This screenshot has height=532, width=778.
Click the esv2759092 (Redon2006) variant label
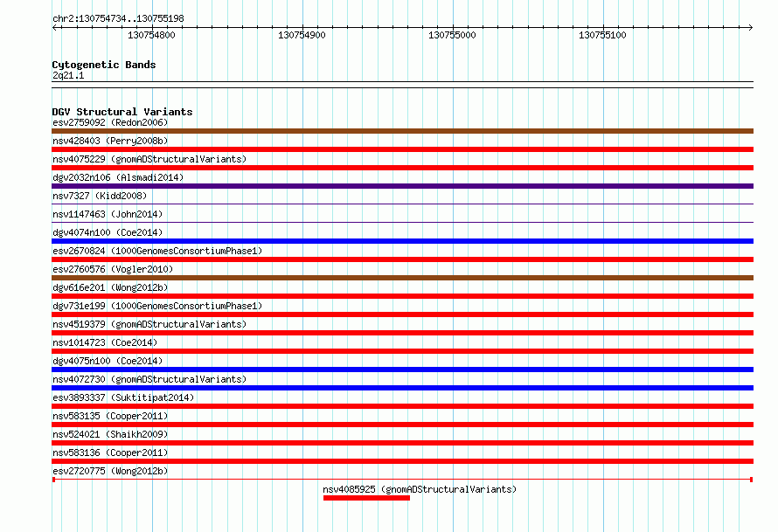tap(110, 122)
